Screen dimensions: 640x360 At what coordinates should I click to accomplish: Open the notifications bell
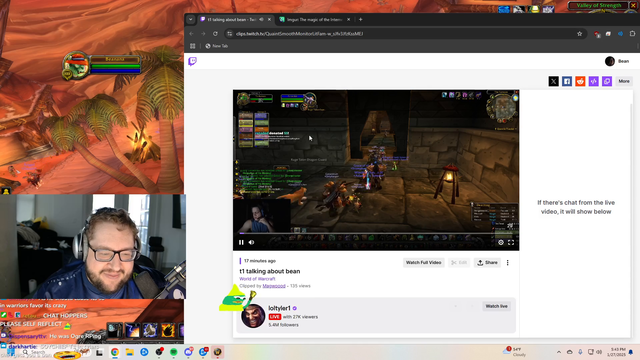(x=631, y=352)
